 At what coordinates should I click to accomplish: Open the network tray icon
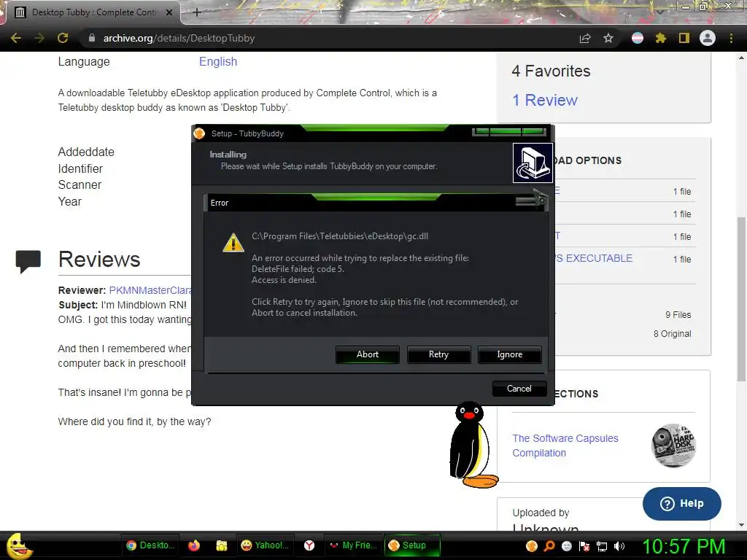tap(602, 546)
